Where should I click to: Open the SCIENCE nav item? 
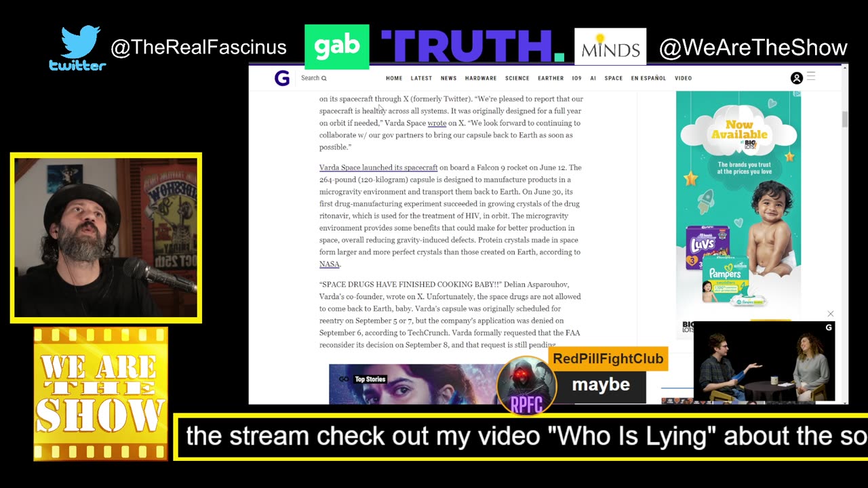coord(517,78)
